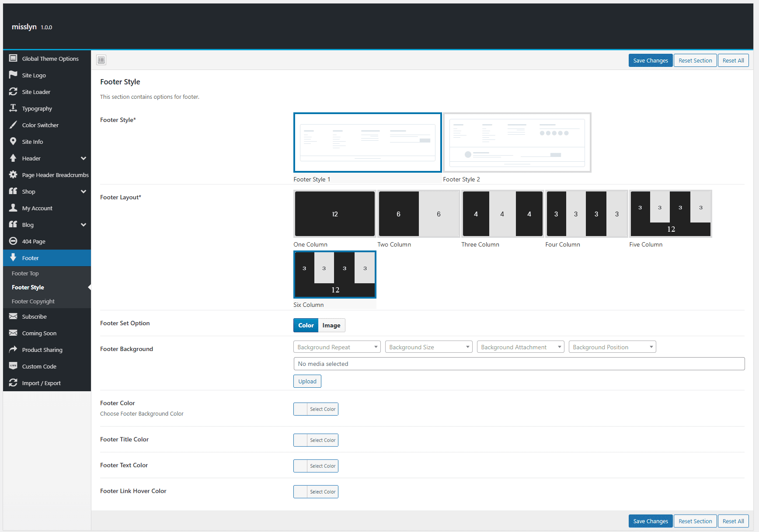
Task: Toggle Footer Set Option to Image
Action: [x=331, y=325]
